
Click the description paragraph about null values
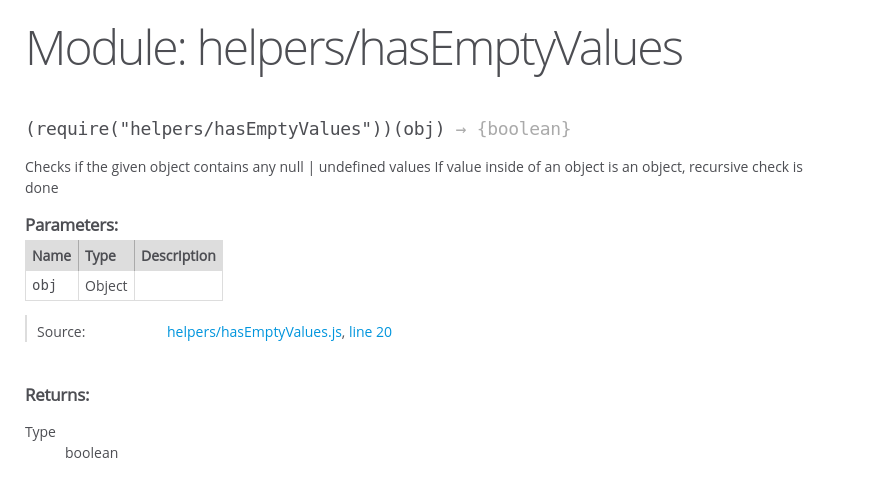pos(414,177)
